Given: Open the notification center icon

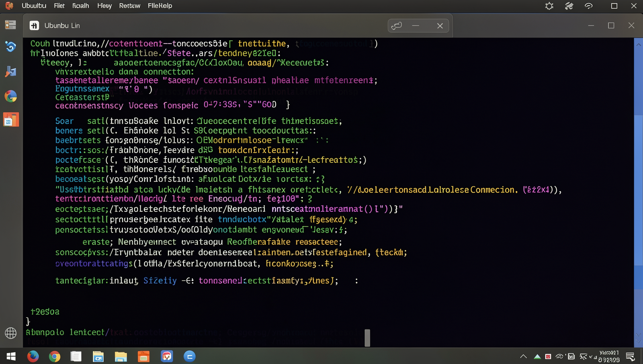Looking at the screenshot, I should pos(630,356).
